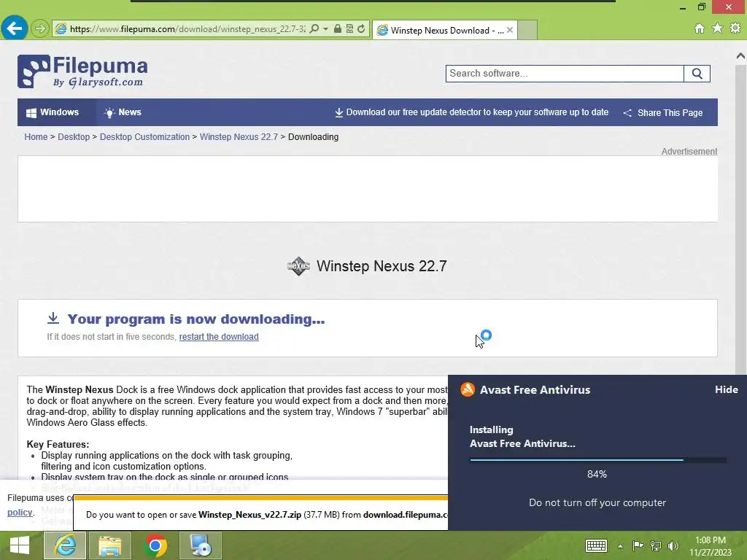The width and height of the screenshot is (747, 560).
Task: Open Desktop breadcrumb link
Action: 74,137
